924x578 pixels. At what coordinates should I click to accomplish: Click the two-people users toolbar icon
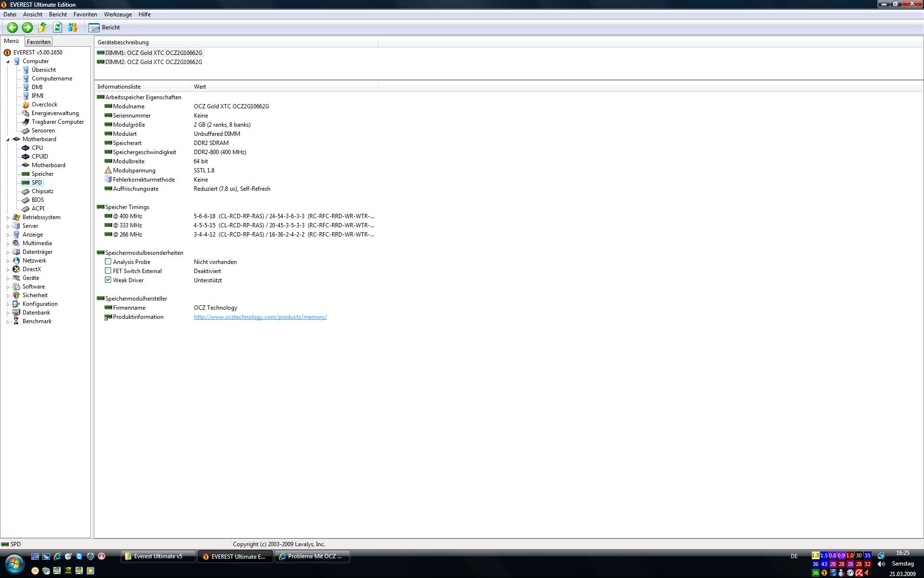(x=73, y=27)
